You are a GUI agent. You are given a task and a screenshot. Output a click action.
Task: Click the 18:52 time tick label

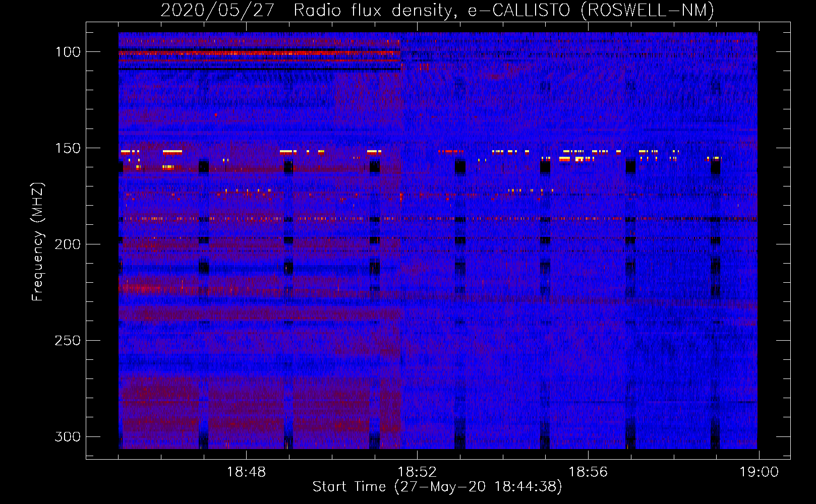417,472
